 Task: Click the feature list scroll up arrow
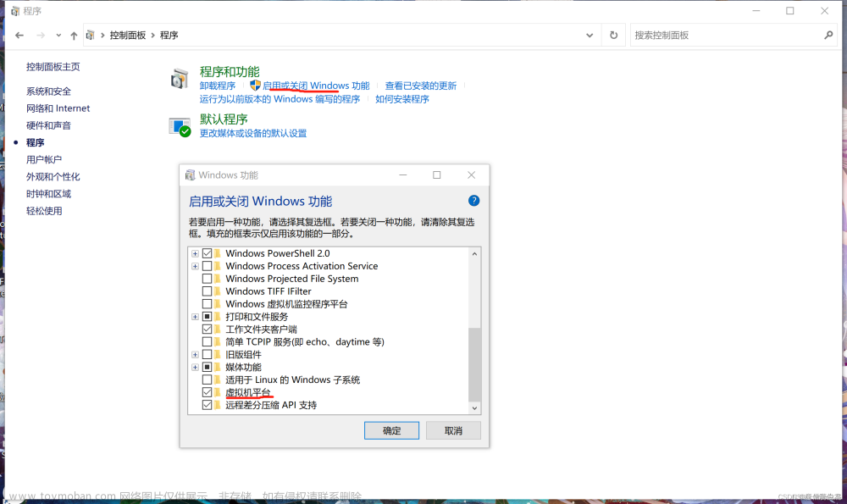click(x=474, y=254)
